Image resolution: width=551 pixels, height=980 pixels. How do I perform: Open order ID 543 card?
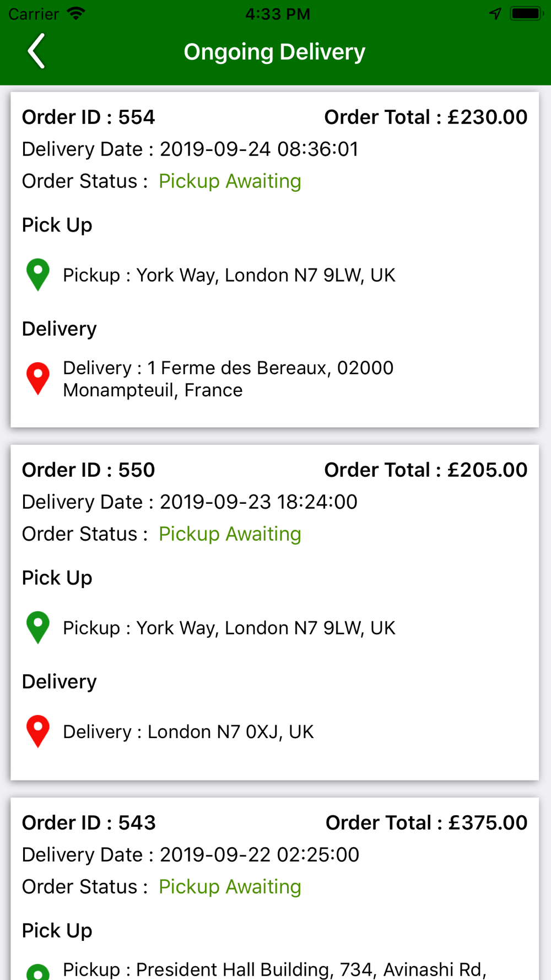click(275, 889)
